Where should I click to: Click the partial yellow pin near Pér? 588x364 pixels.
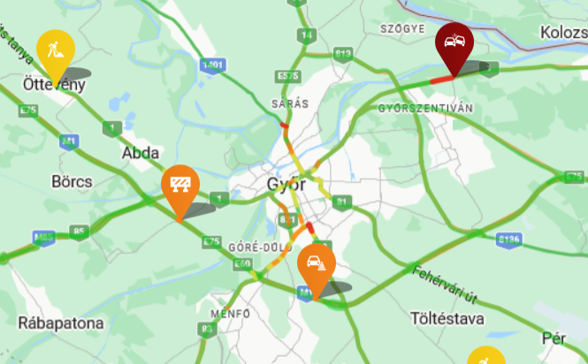[486, 355]
